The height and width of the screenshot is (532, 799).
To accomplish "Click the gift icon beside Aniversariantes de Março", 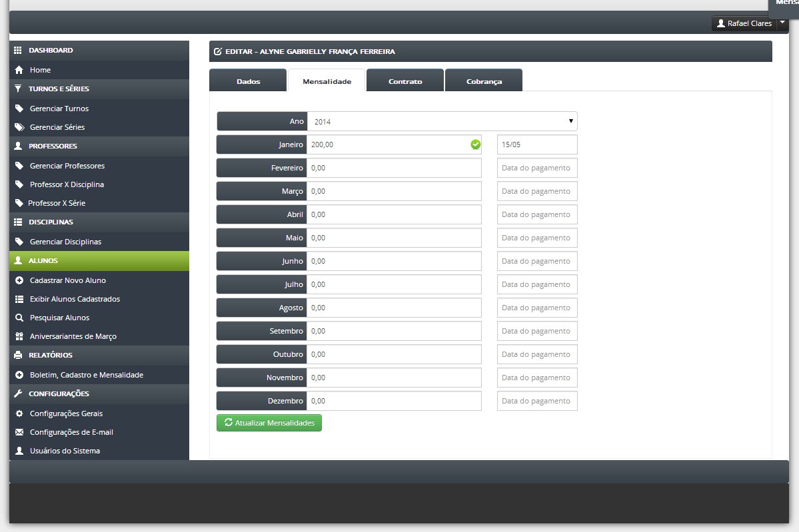I will pos(19,336).
